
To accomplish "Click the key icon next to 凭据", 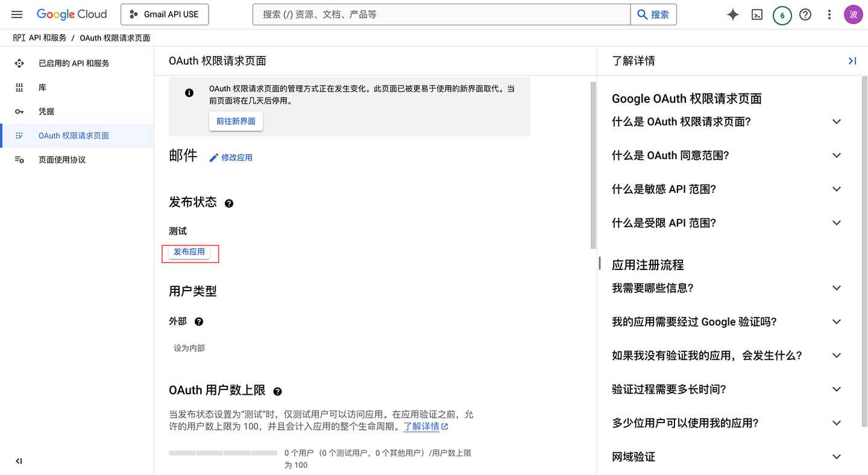I will coord(19,112).
